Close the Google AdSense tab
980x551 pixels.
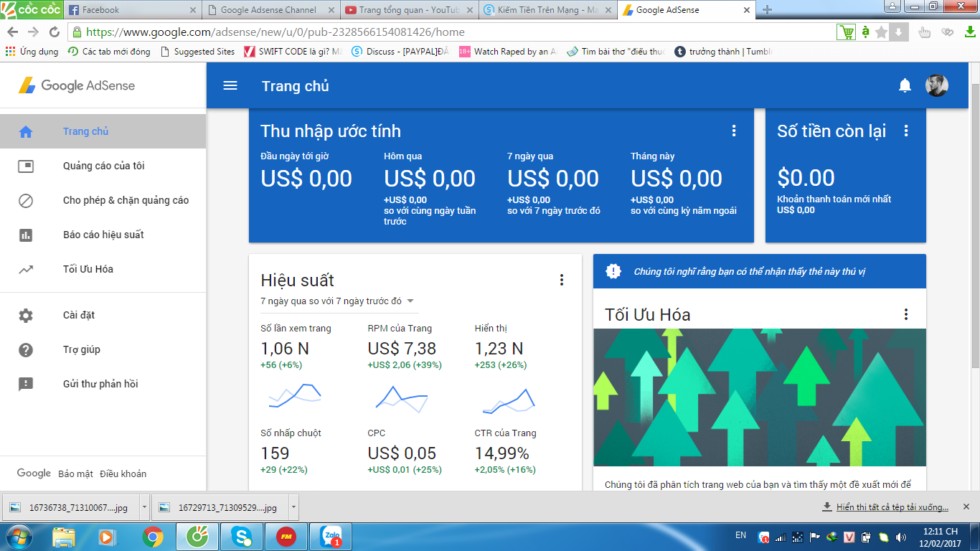pos(746,10)
